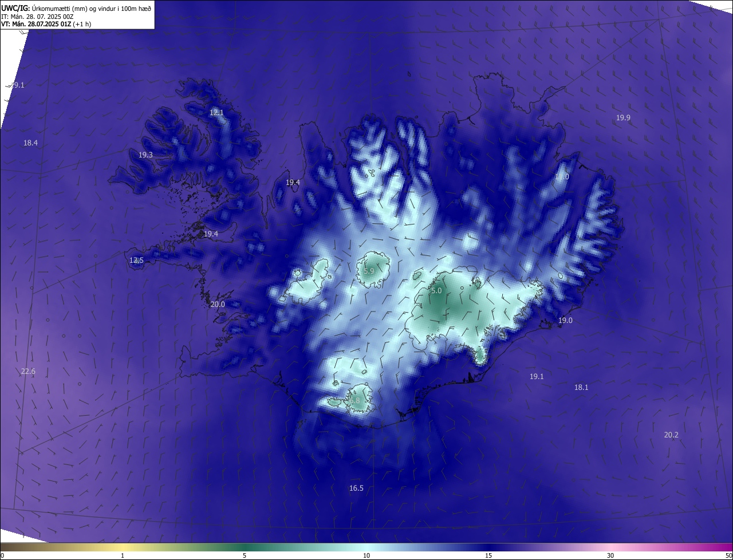The width and height of the screenshot is (733, 560).
Task: Click the colorbar tick label 30
Action: pos(610,555)
